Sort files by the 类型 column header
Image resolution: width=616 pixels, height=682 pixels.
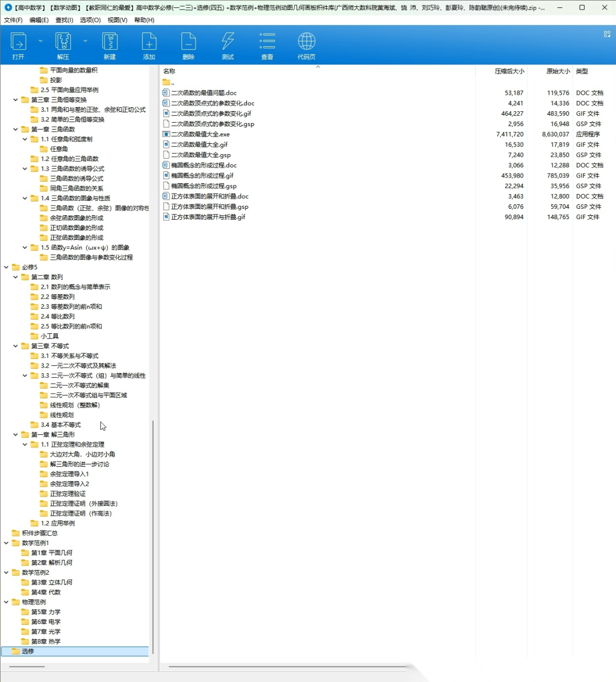tap(582, 71)
